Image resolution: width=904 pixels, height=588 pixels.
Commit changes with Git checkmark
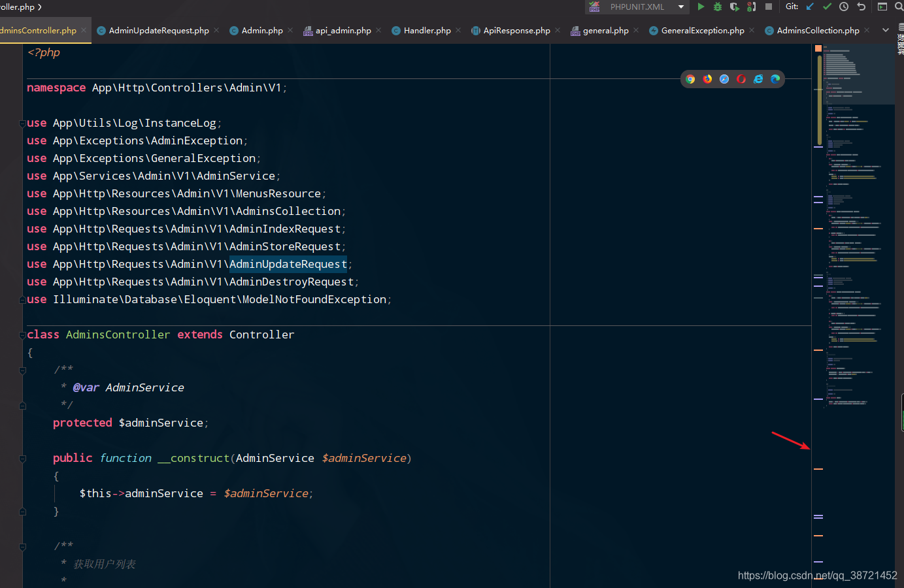click(x=827, y=7)
